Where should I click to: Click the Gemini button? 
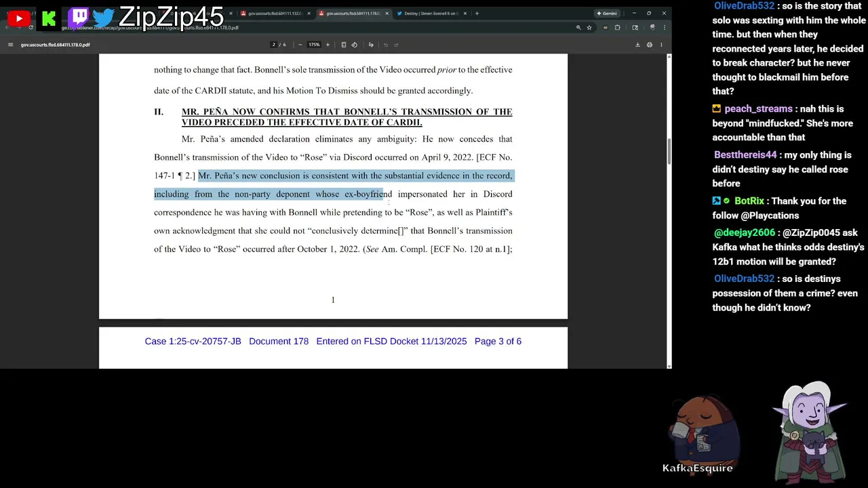[x=606, y=13]
